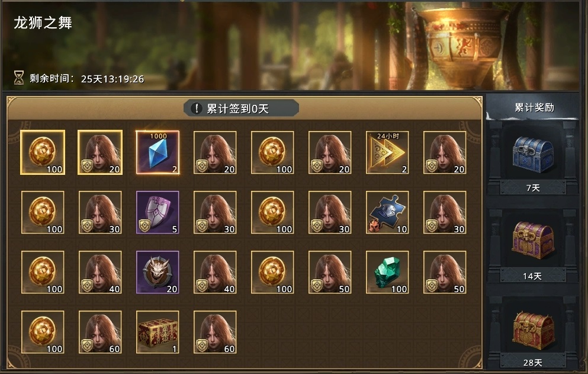Open the red 28天 cumulative reward chest
Viewport: 588px width, 374px height.
pos(534,330)
